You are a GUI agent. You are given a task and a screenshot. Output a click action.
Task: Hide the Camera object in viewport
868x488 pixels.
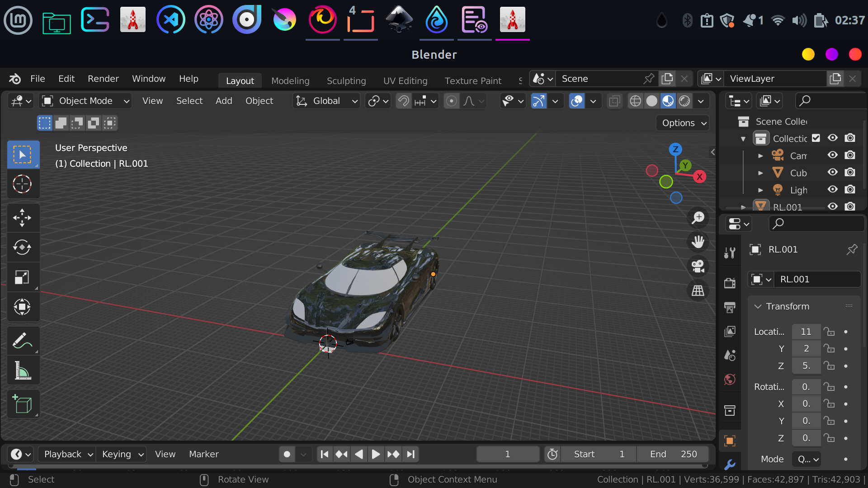(833, 155)
